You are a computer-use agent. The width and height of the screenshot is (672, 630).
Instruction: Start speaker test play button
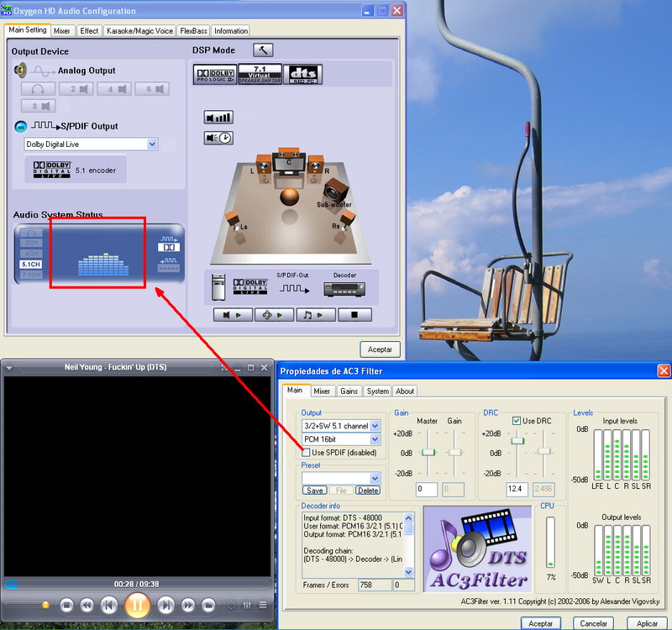click(233, 315)
